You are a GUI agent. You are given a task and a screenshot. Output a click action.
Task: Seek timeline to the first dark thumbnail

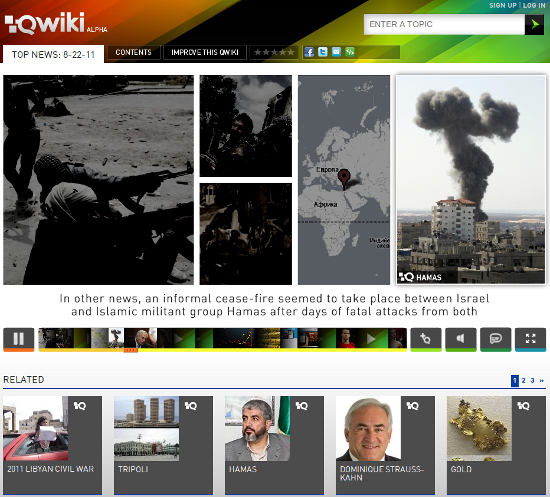[x=56, y=338]
